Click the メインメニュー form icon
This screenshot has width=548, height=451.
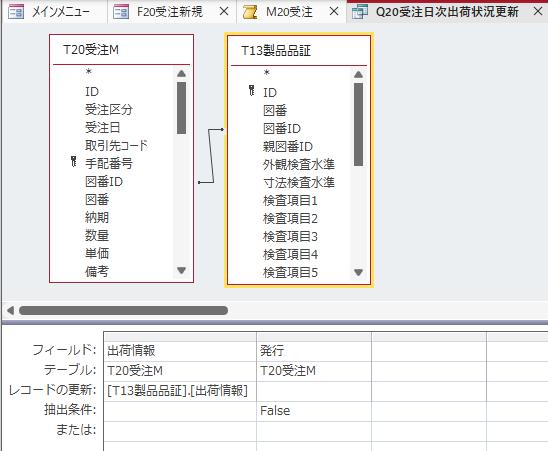(x=16, y=12)
